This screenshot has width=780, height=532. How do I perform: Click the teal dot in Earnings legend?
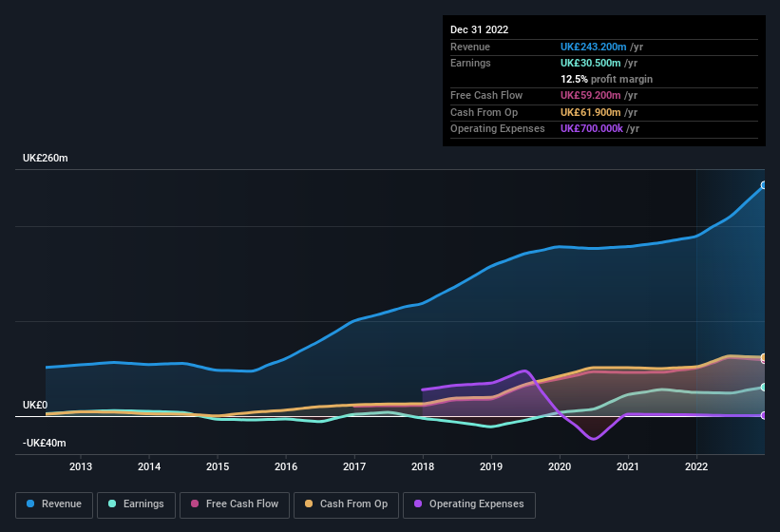pos(113,504)
